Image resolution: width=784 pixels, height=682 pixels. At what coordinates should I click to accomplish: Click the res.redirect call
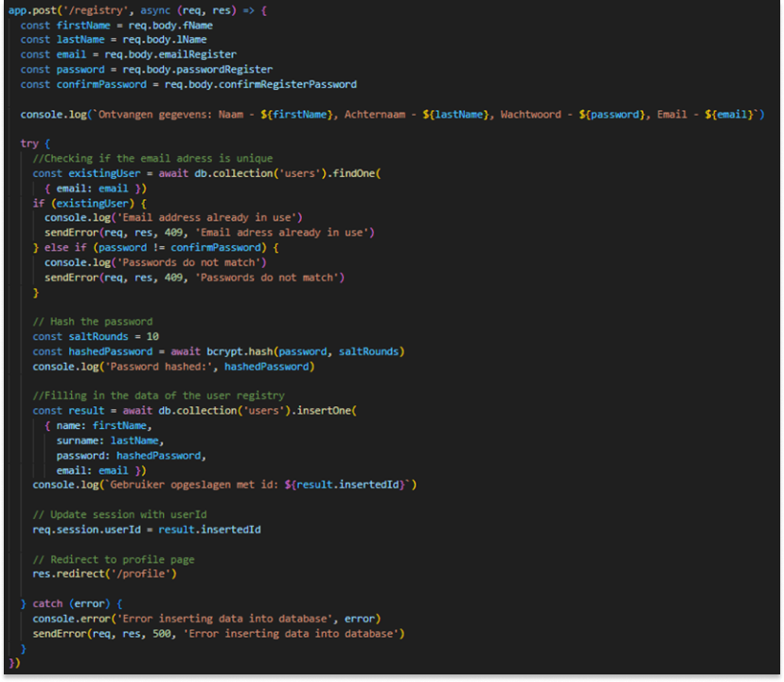[72, 573]
